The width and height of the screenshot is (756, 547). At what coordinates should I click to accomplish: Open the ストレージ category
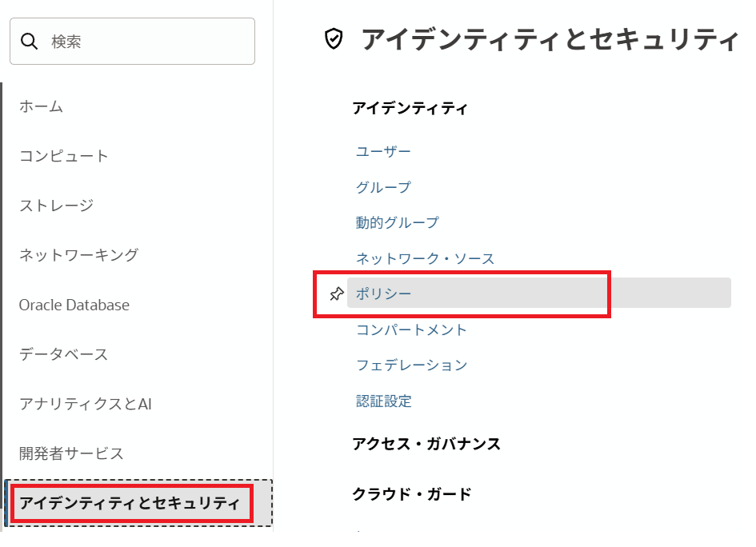pos(57,206)
